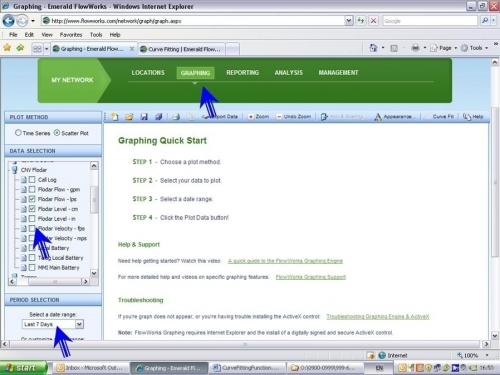This screenshot has height=375, width=500.
Task: Click the Save floppy disk icon
Action: 144,117
